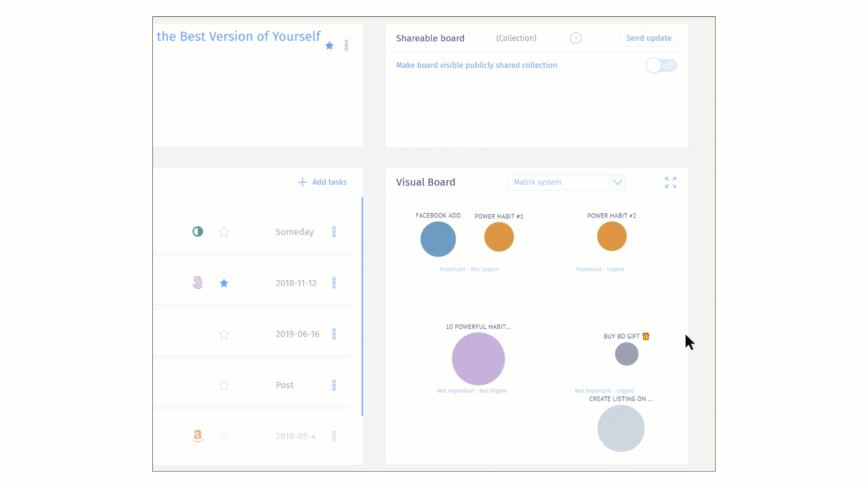Click the help/question mark icon next to Collection
Viewport: 868px width, 488px height.
tap(576, 38)
